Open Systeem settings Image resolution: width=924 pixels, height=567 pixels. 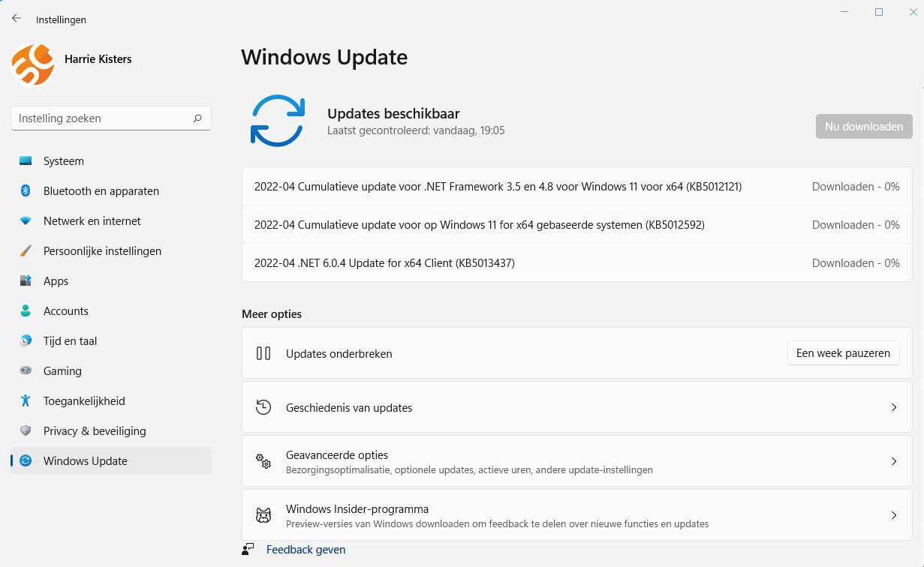(111, 161)
